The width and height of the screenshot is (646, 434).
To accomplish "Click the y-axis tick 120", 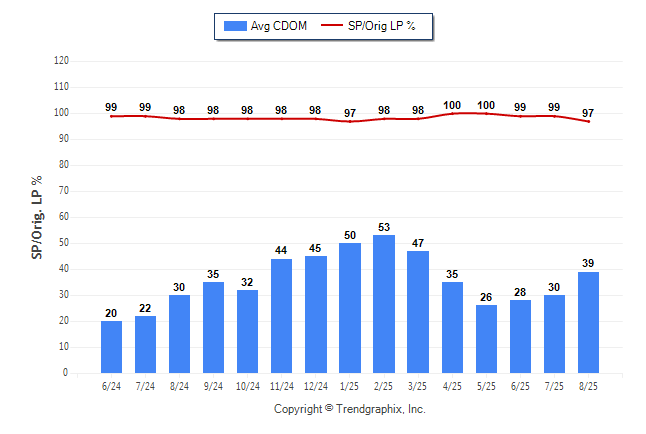I will click(x=61, y=61).
